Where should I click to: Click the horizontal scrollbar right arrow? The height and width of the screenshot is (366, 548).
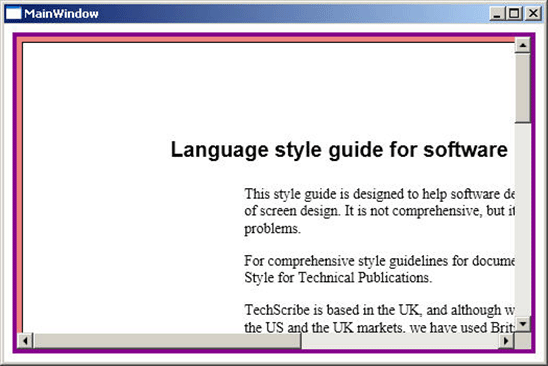pyautogui.click(x=506, y=340)
